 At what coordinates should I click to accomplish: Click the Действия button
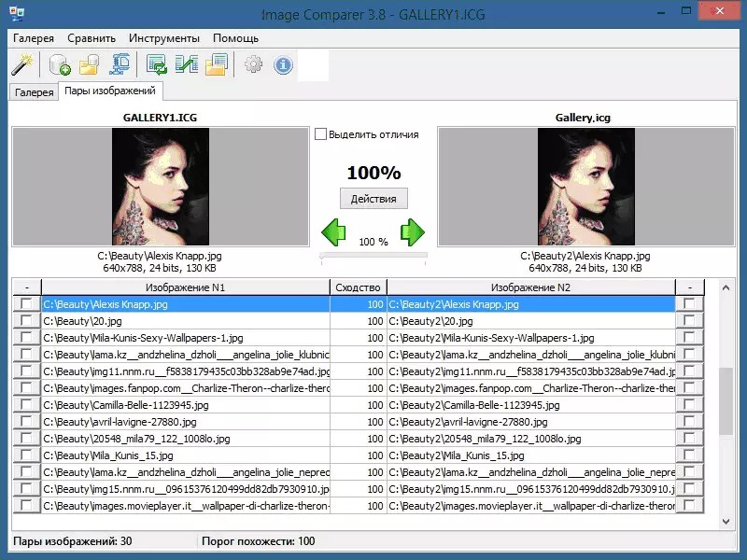coord(373,199)
